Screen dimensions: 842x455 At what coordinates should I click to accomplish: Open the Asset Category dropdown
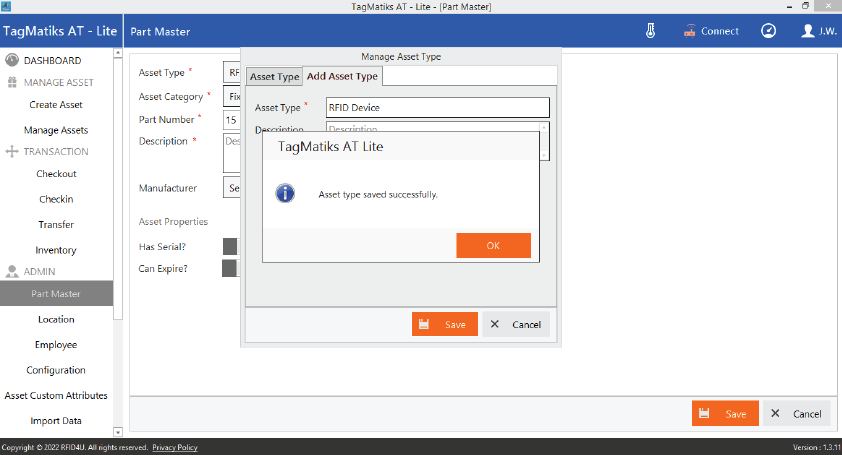[232, 97]
